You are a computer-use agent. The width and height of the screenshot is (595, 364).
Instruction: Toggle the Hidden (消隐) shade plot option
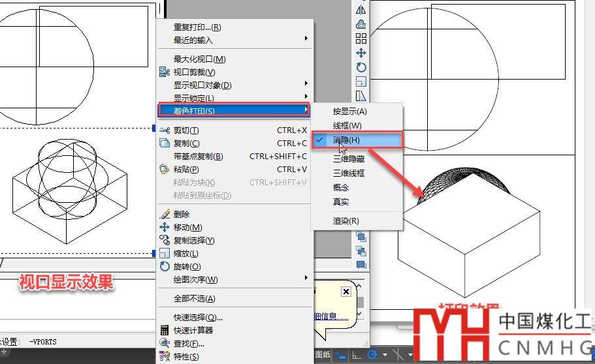(357, 140)
